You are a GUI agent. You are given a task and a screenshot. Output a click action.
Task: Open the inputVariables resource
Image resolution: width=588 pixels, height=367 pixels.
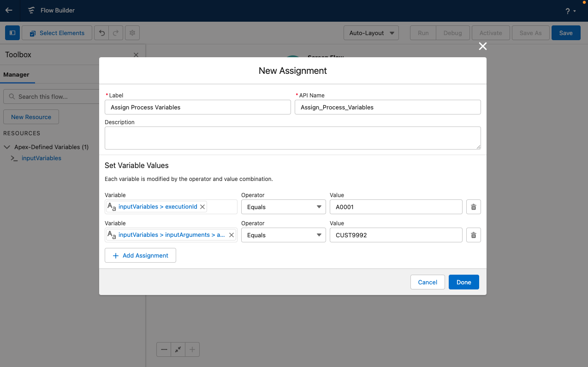pyautogui.click(x=42, y=158)
